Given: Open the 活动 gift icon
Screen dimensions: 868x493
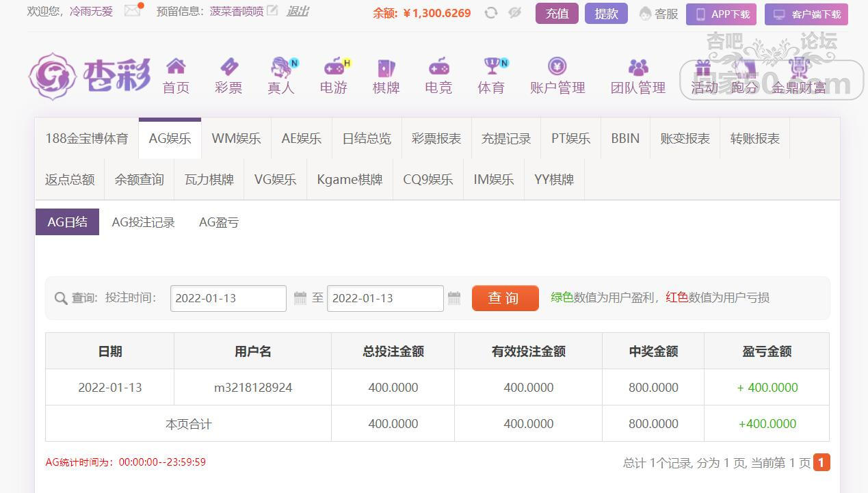Looking at the screenshot, I should 703,68.
